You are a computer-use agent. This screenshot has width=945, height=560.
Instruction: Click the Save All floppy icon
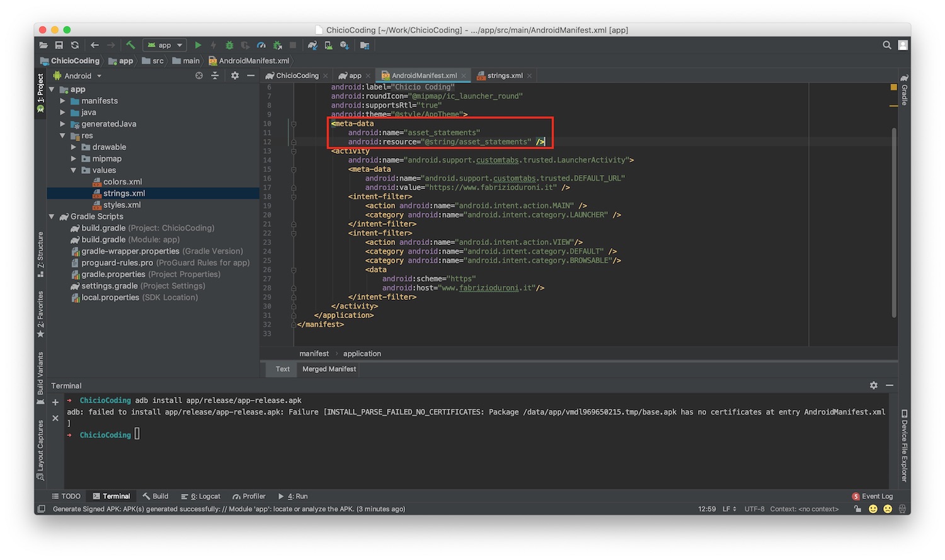59,45
